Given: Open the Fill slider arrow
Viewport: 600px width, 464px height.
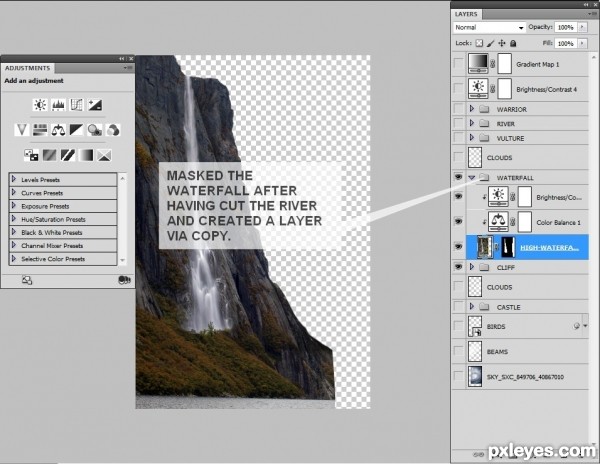Looking at the screenshot, I should click(x=582, y=43).
